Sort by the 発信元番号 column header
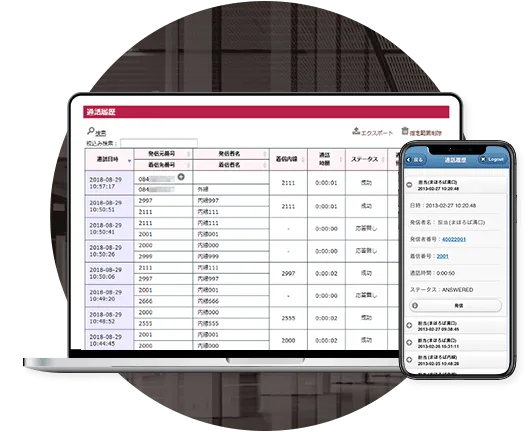This screenshot has width=530, height=432. point(163,154)
